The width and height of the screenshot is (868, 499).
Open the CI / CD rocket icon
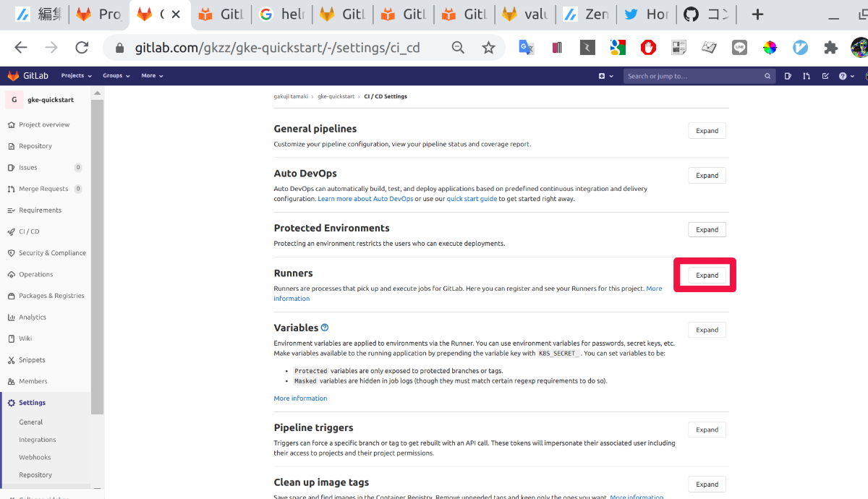[11, 231]
